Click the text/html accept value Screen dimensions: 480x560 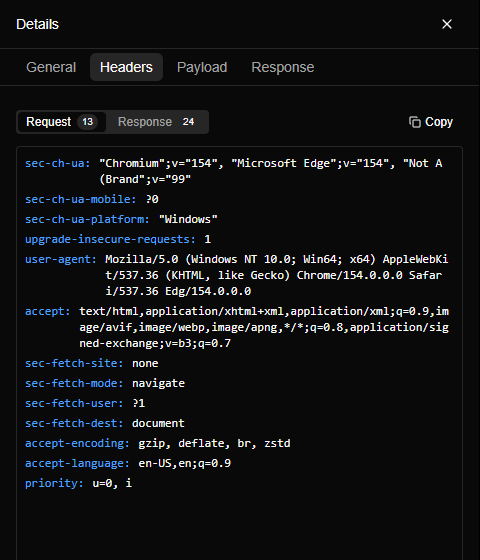tap(264, 328)
